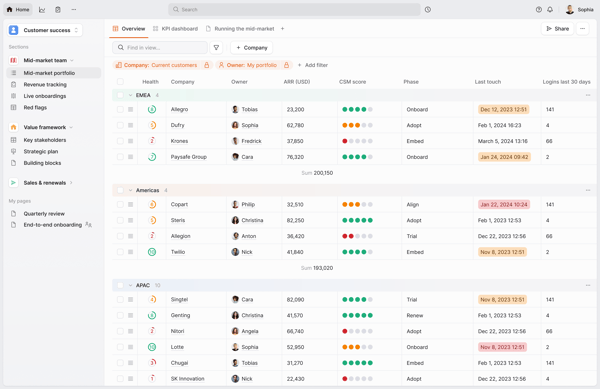This screenshot has height=389, width=600.
Task: Open the Running the mid-market tab
Action: [x=240, y=29]
